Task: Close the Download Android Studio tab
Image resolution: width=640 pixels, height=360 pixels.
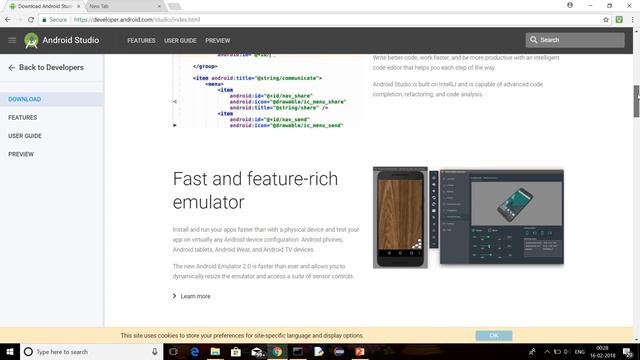Action: pyautogui.click(x=79, y=7)
